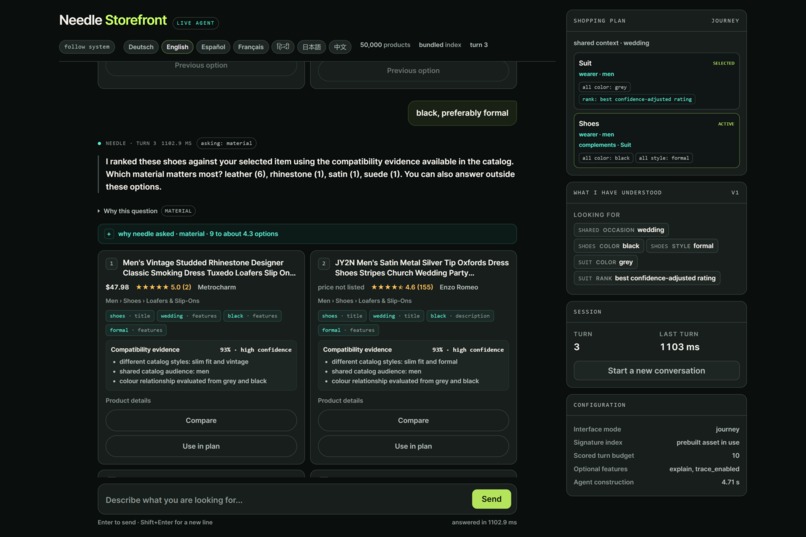
Task: Compare the Metrocharm Rhinestone Loafers
Action: click(201, 420)
